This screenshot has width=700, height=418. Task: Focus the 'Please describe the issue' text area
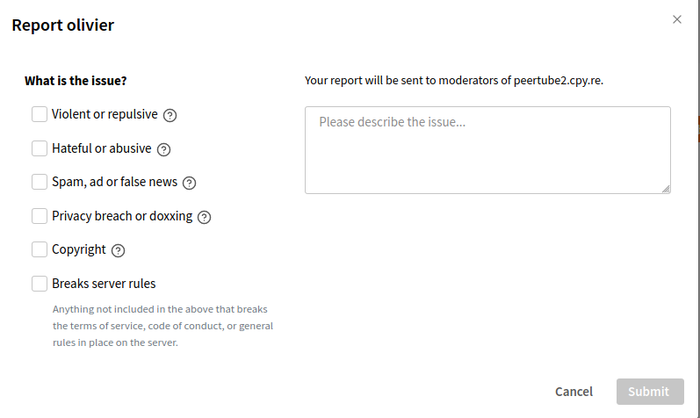click(487, 150)
